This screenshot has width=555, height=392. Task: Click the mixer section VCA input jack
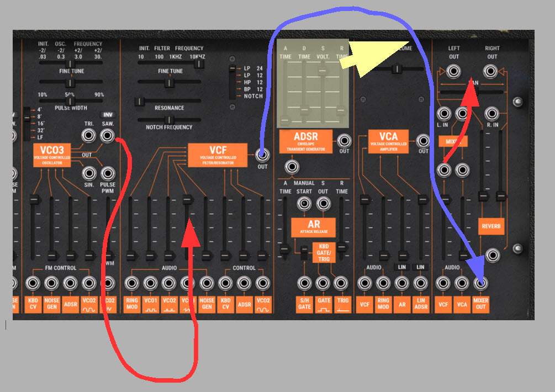(x=462, y=283)
